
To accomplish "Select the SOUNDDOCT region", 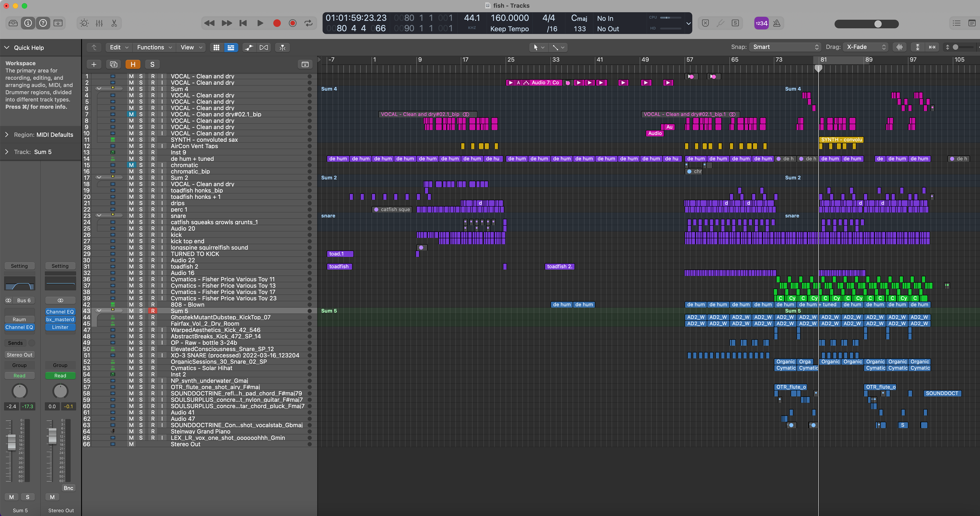I will tap(942, 394).
